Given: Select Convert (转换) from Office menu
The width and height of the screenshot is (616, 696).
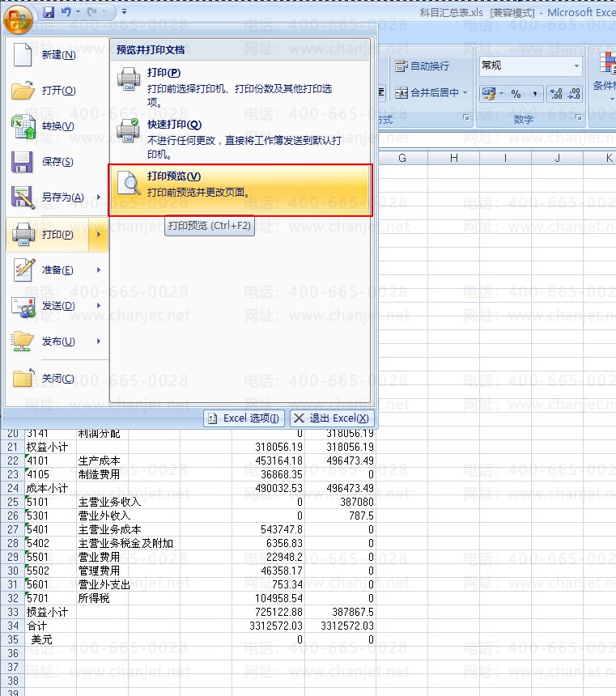Looking at the screenshot, I should [57, 126].
